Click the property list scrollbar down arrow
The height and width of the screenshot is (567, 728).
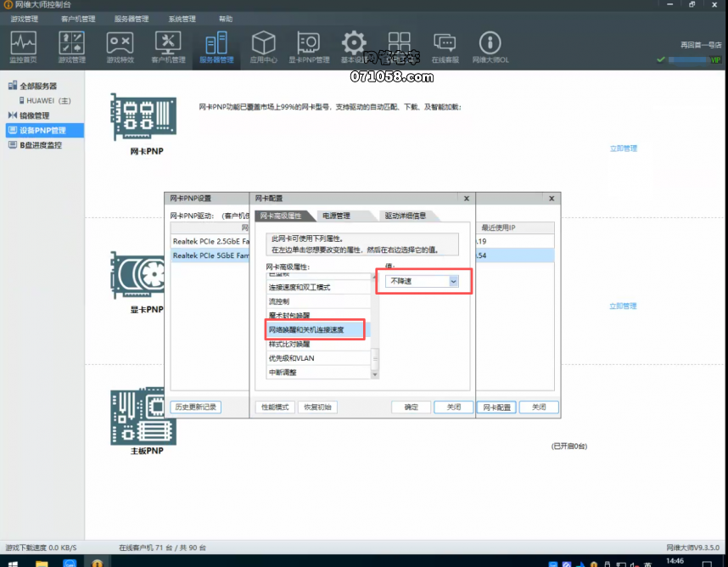[375, 374]
